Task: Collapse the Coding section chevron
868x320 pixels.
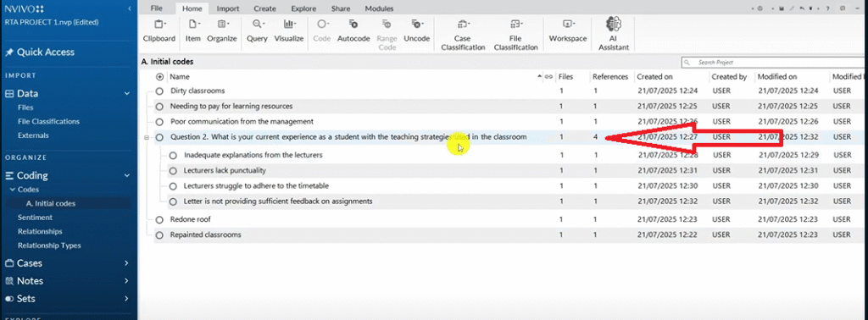Action: point(127,176)
